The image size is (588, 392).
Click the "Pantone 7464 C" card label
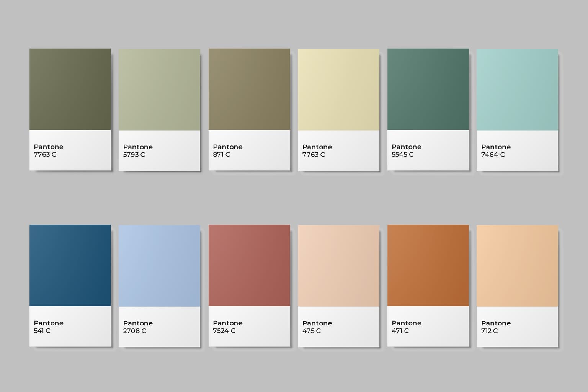[496, 151]
